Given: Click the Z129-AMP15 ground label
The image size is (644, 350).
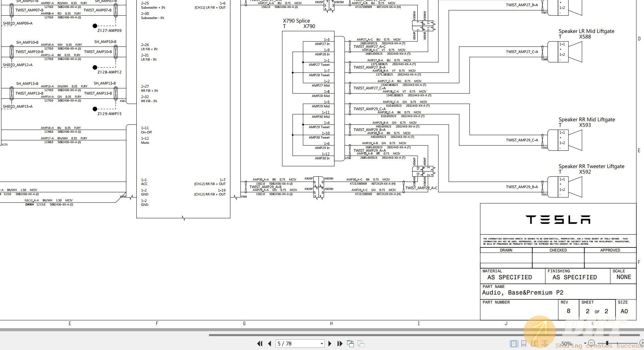Looking at the screenshot, I should pos(110,114).
